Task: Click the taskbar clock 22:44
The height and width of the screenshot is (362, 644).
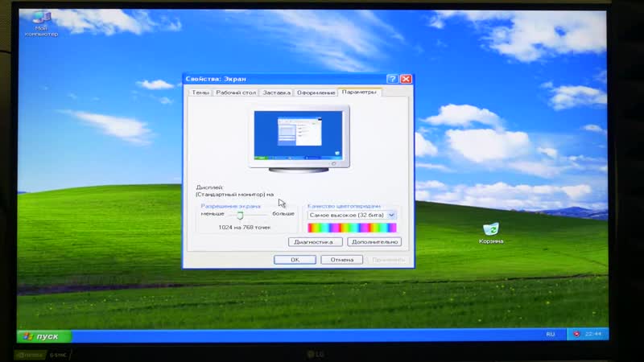Action: click(593, 334)
